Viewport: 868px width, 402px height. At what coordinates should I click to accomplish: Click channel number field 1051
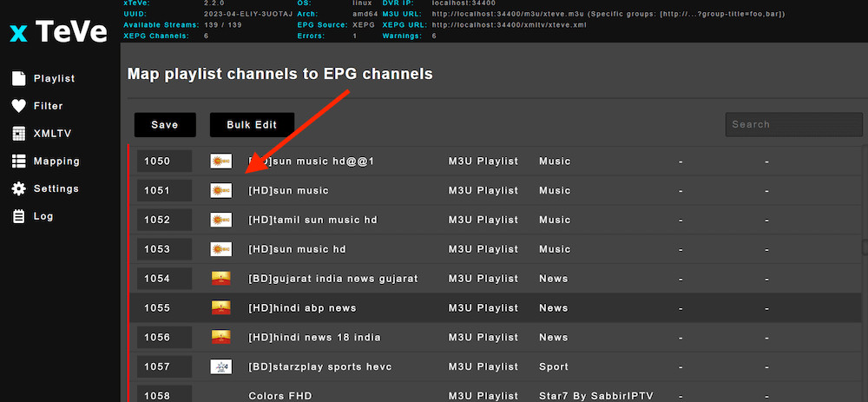click(164, 190)
